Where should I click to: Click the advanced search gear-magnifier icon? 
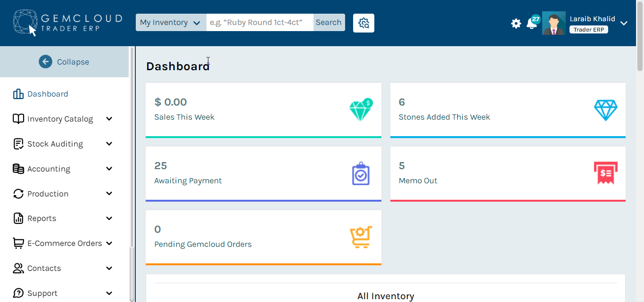click(x=363, y=23)
